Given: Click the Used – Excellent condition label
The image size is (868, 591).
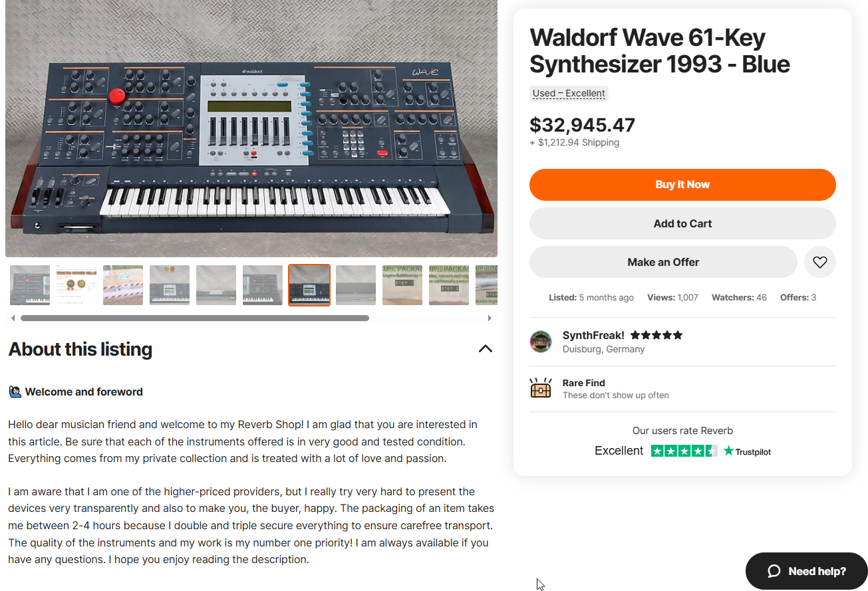Looking at the screenshot, I should pos(569,94).
